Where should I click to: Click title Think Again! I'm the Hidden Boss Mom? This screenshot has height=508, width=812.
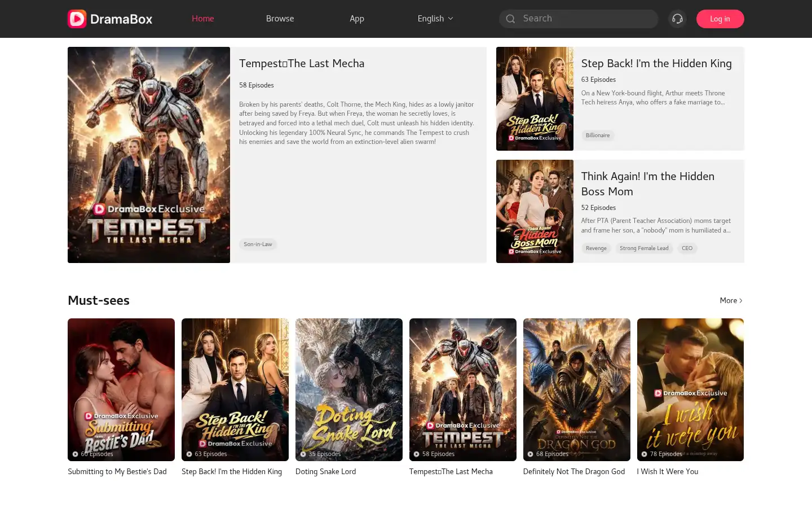coord(648,184)
